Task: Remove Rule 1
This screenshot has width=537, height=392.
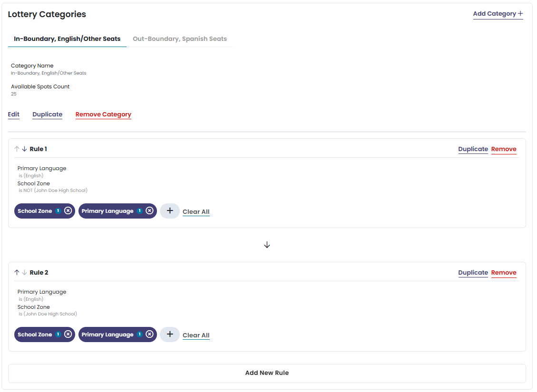Action: click(504, 149)
